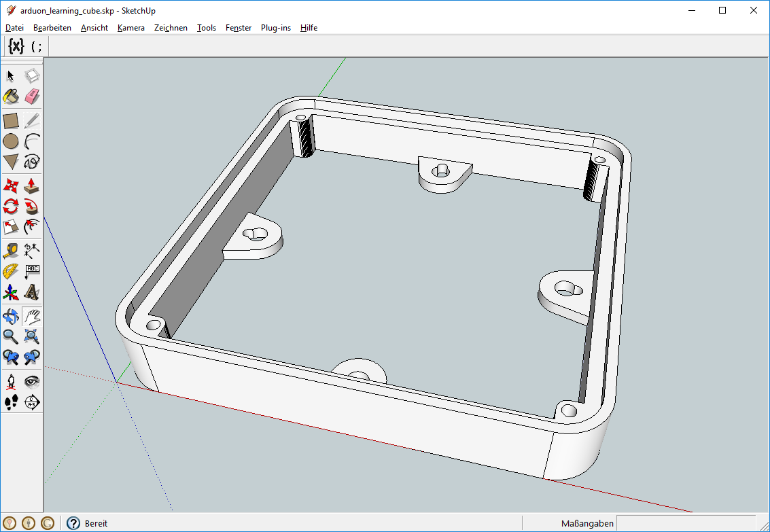Expand the Fenster menu
This screenshot has height=532, width=770.
(239, 28)
